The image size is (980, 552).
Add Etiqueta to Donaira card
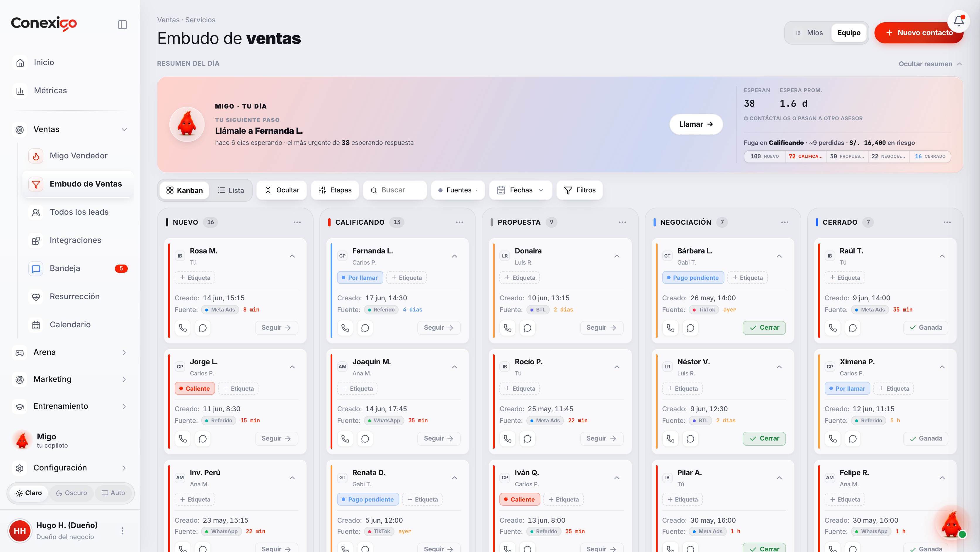(519, 278)
